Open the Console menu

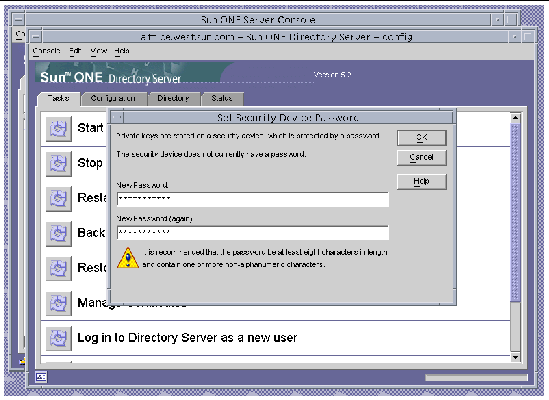(46, 51)
